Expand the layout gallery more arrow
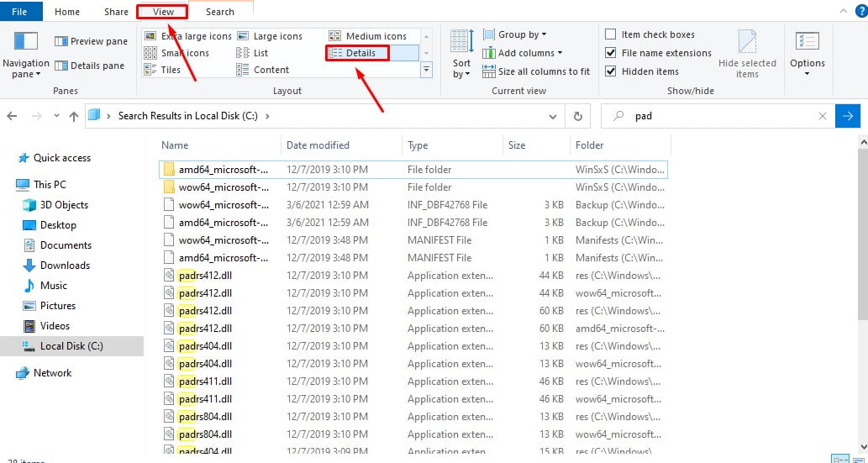Image resolution: width=868 pixels, height=463 pixels. click(426, 69)
